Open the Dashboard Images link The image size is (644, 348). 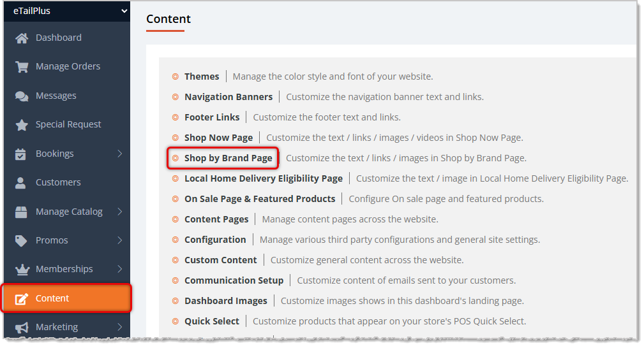click(x=225, y=301)
